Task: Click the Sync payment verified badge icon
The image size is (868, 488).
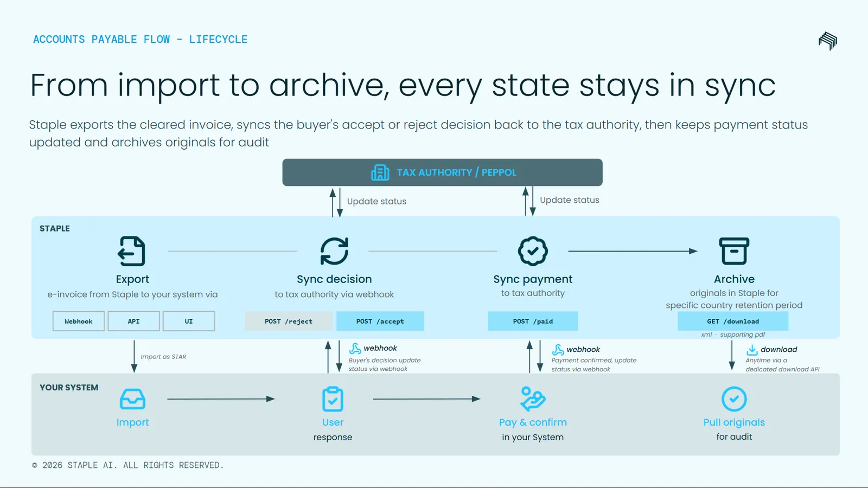Action: 533,251
